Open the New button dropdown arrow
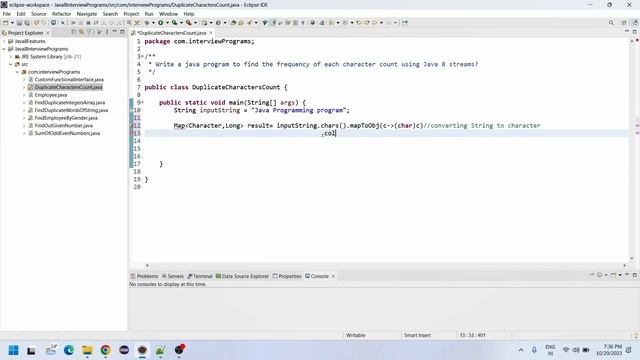This screenshot has height=360, width=640. click(x=12, y=23)
